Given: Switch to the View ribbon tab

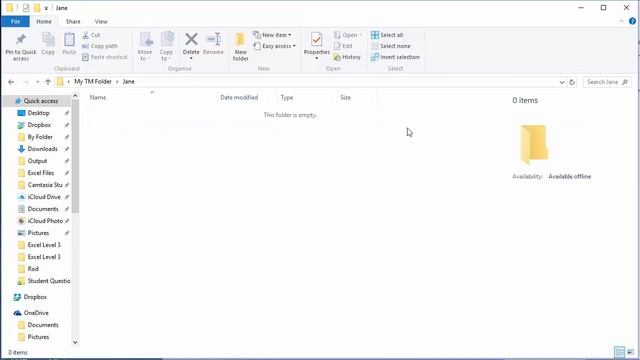Looking at the screenshot, I should click(x=101, y=21).
